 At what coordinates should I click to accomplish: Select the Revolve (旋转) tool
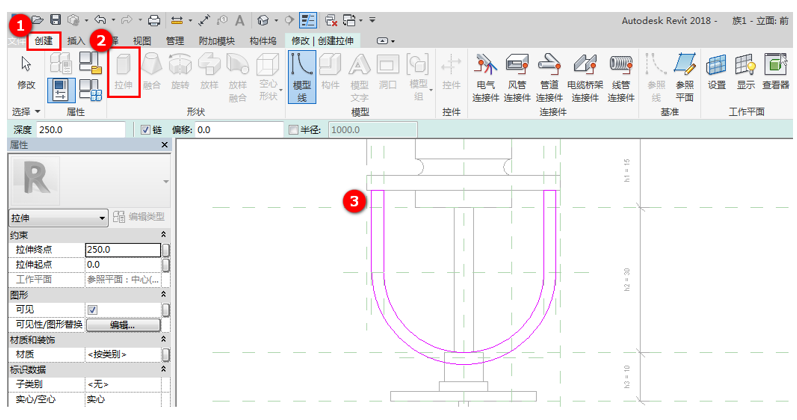[180, 72]
